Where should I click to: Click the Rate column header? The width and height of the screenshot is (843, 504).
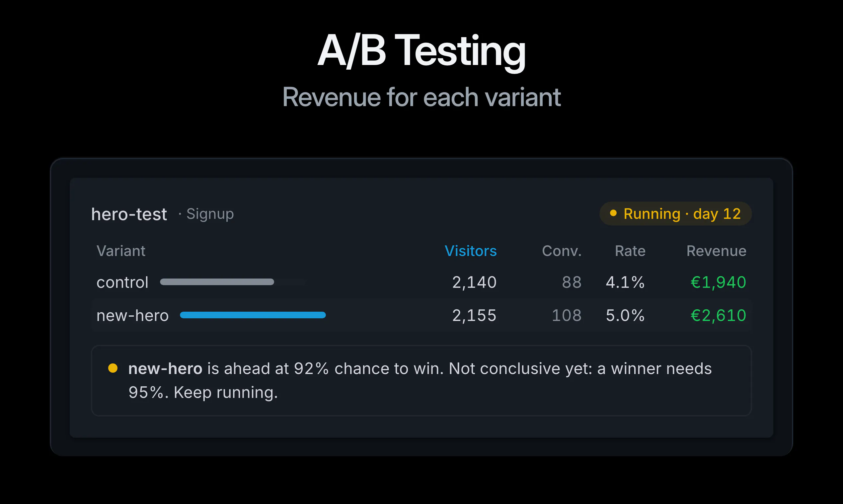(630, 251)
